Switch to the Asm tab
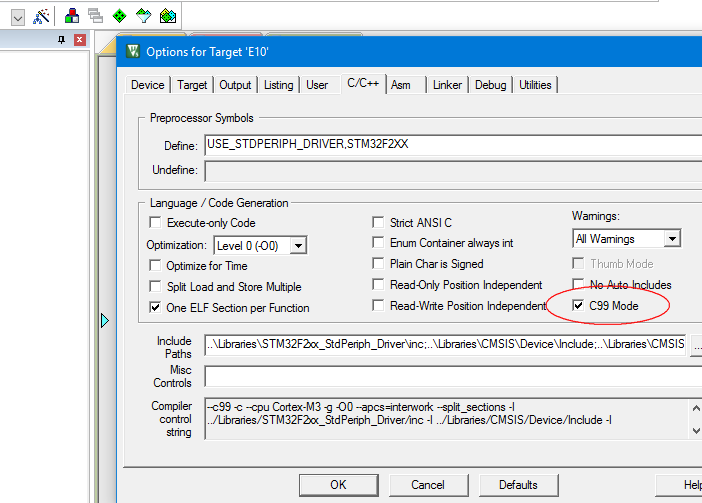This screenshot has width=702, height=503. [x=401, y=85]
